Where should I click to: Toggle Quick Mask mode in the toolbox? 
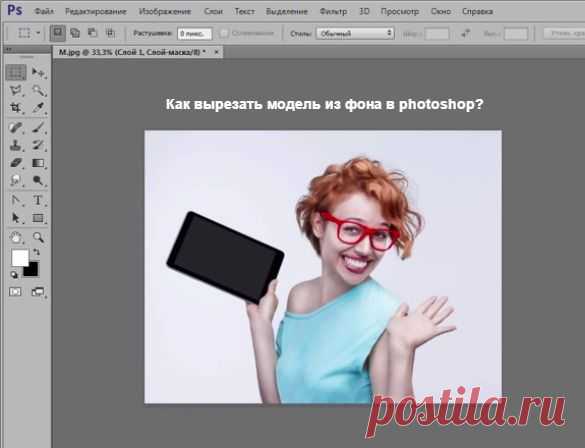15,292
